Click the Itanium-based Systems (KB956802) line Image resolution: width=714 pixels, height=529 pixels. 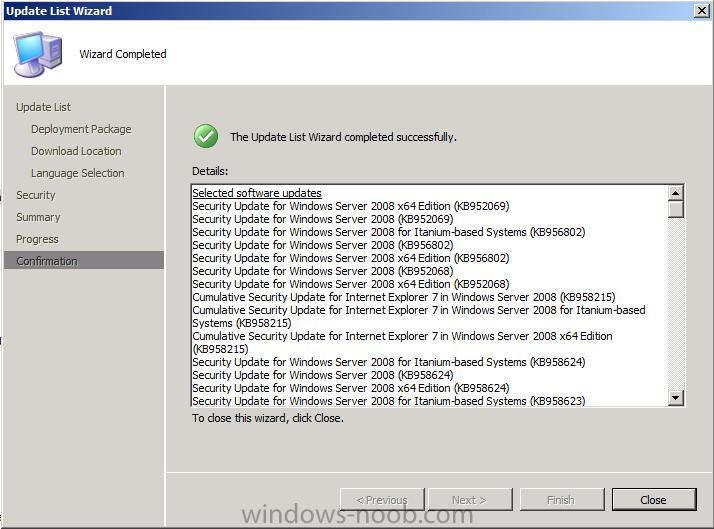[388, 232]
